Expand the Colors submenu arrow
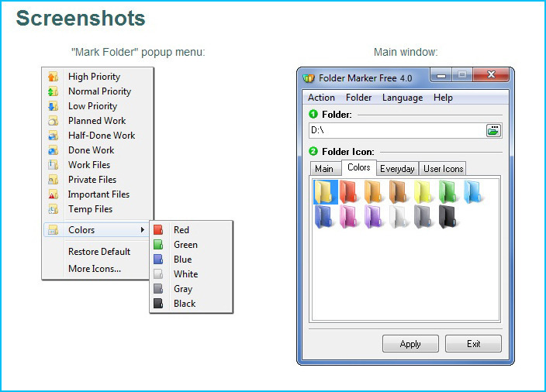This screenshot has width=546, height=392. click(143, 229)
